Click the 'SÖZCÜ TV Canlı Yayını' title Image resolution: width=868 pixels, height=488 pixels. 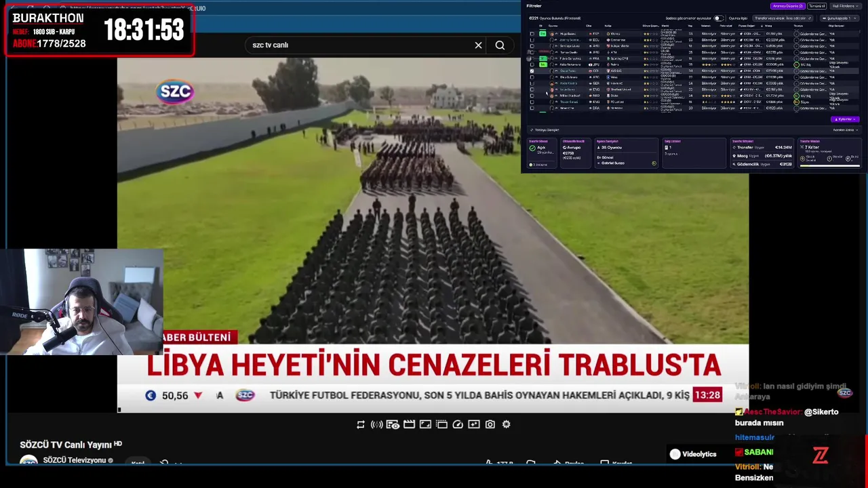pyautogui.click(x=65, y=445)
